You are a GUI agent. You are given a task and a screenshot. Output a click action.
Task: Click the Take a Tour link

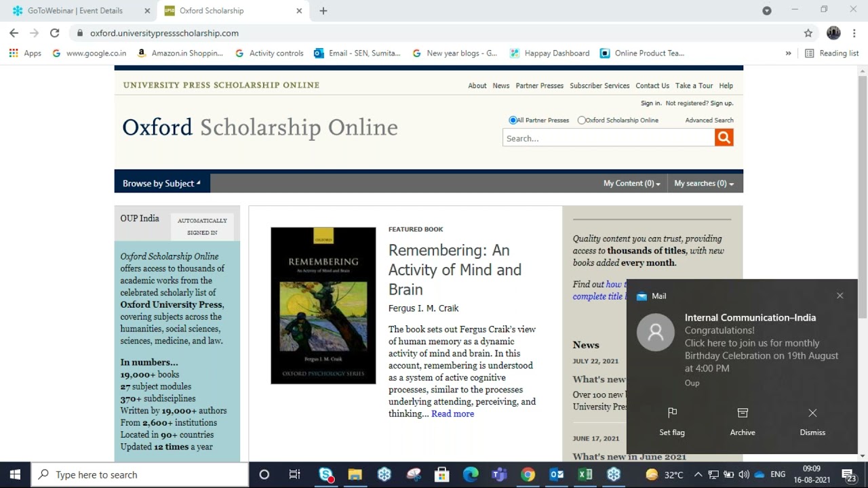click(694, 85)
